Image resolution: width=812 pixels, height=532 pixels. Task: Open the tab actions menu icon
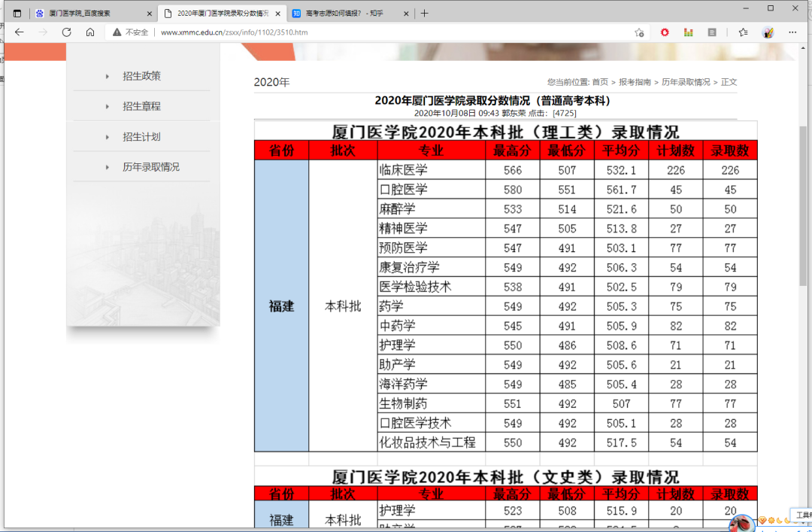16,12
